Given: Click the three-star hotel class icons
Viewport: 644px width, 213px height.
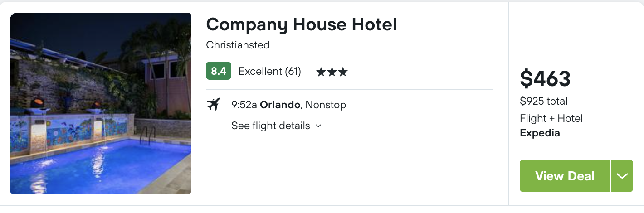Looking at the screenshot, I should pyautogui.click(x=332, y=72).
